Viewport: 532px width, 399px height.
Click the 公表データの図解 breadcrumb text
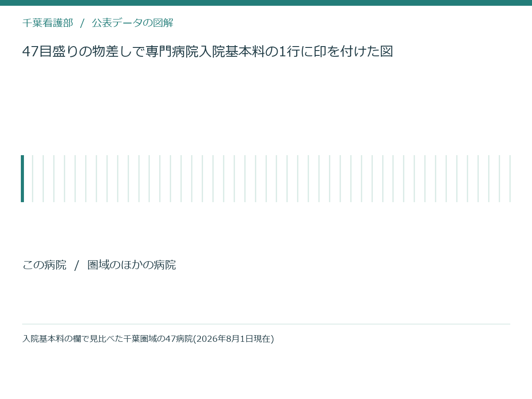133,23
